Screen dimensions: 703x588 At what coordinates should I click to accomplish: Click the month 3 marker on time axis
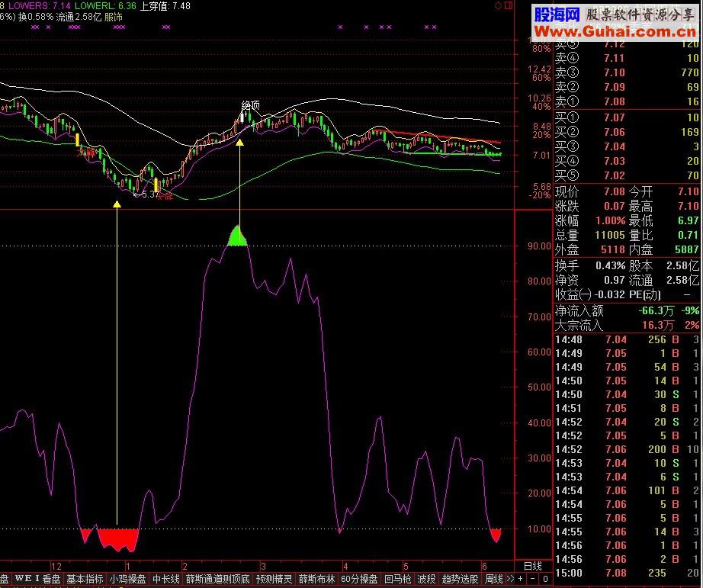point(264,566)
